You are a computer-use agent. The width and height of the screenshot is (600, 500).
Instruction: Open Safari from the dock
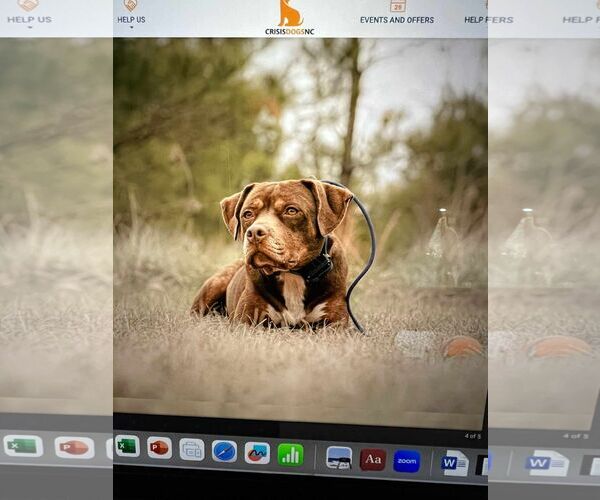click(x=224, y=451)
